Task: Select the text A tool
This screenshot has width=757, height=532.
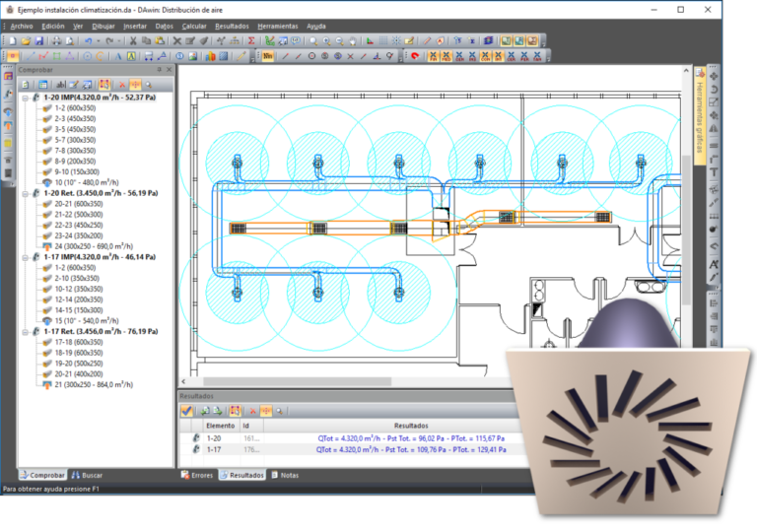Action: pyautogui.click(x=118, y=56)
